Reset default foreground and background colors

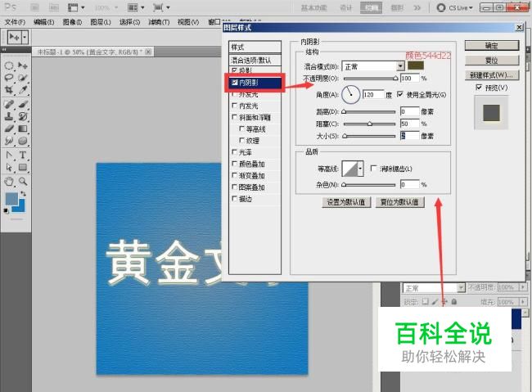[x=6, y=211]
